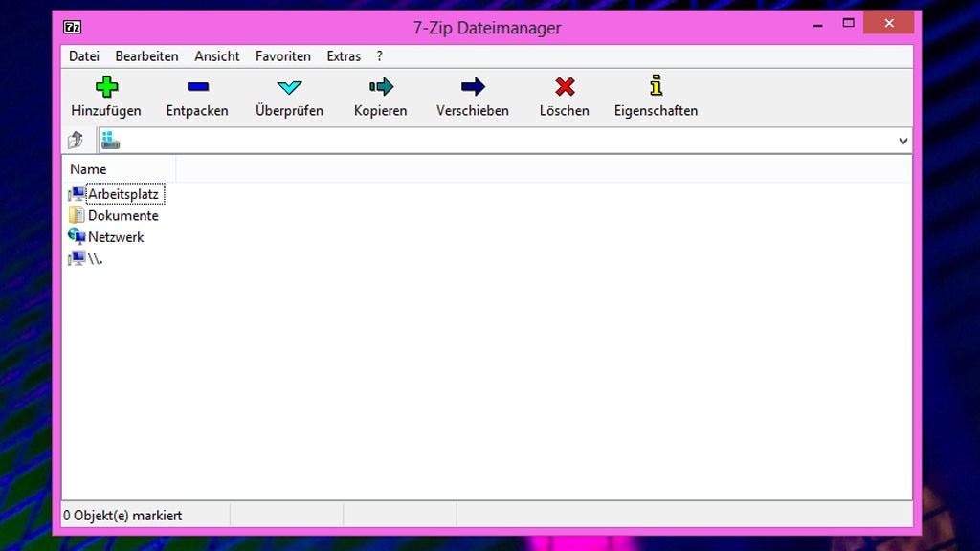
Task: Click the status bar showing 0 Objekt(e) markiert
Action: [124, 515]
